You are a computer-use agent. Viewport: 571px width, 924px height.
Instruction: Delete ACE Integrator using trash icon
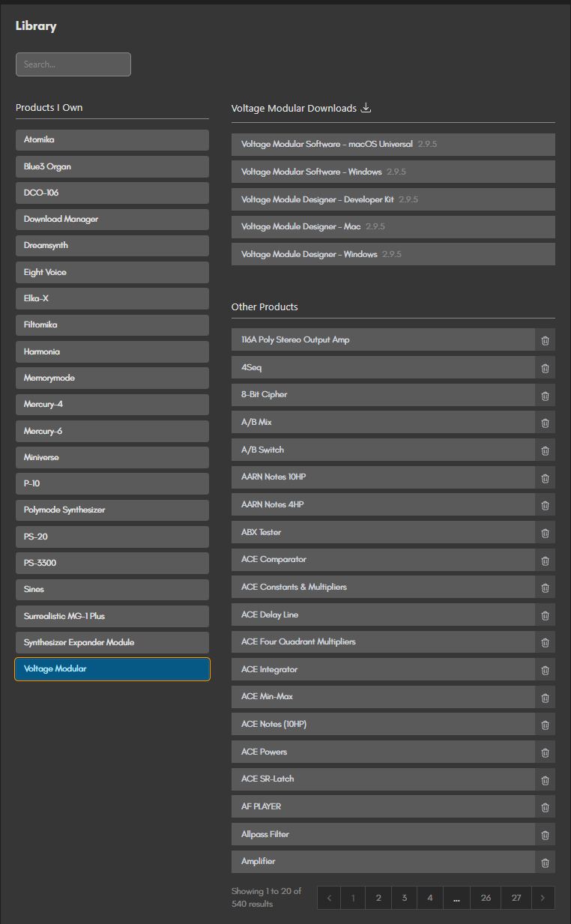[545, 670]
